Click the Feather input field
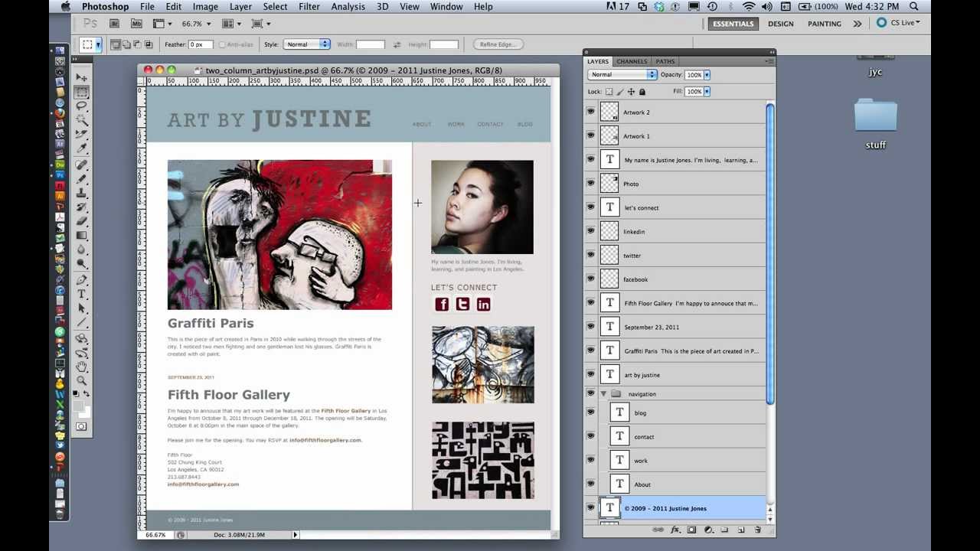 (x=201, y=44)
